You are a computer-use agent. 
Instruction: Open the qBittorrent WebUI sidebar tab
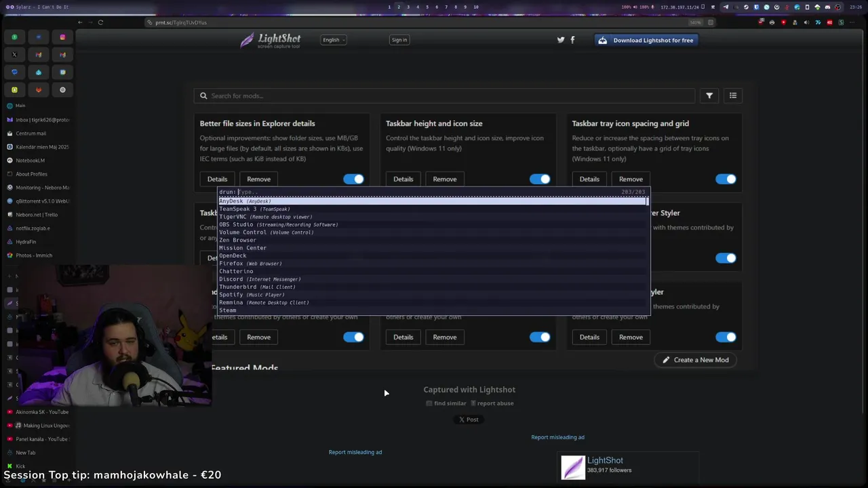(x=38, y=201)
